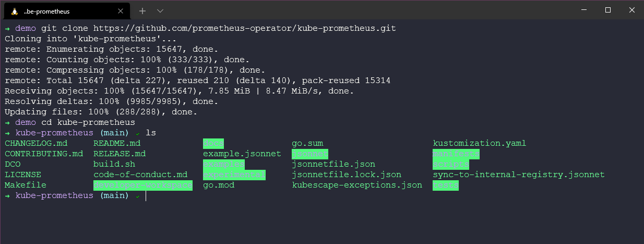Image resolution: width=644 pixels, height=244 pixels.
Task: Click the highlighted manifests directory name
Action: point(456,154)
